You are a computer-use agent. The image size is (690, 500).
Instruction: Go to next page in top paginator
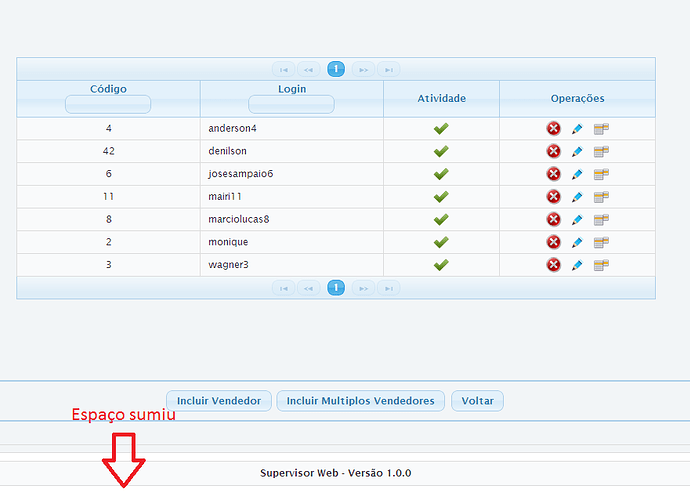[x=363, y=70]
